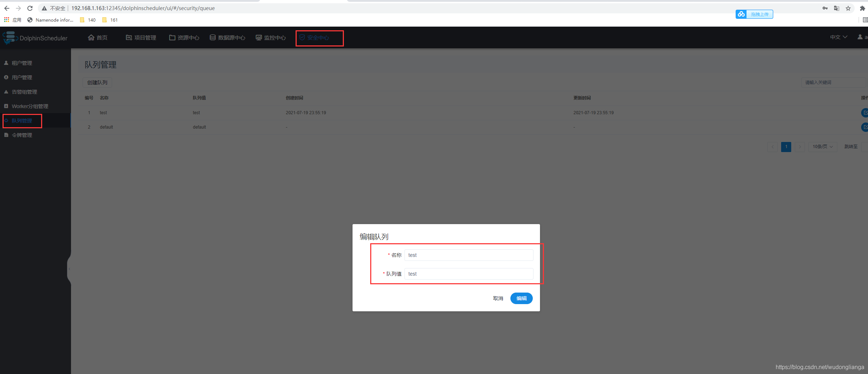Screen dimensions: 868x374
Task: Select 队列管理 in the sidebar
Action: (22, 121)
